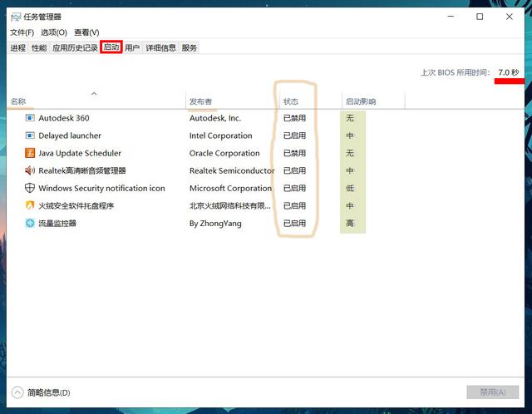
Task: Click 已禁用 status of Autodesk 360
Action: coord(294,118)
